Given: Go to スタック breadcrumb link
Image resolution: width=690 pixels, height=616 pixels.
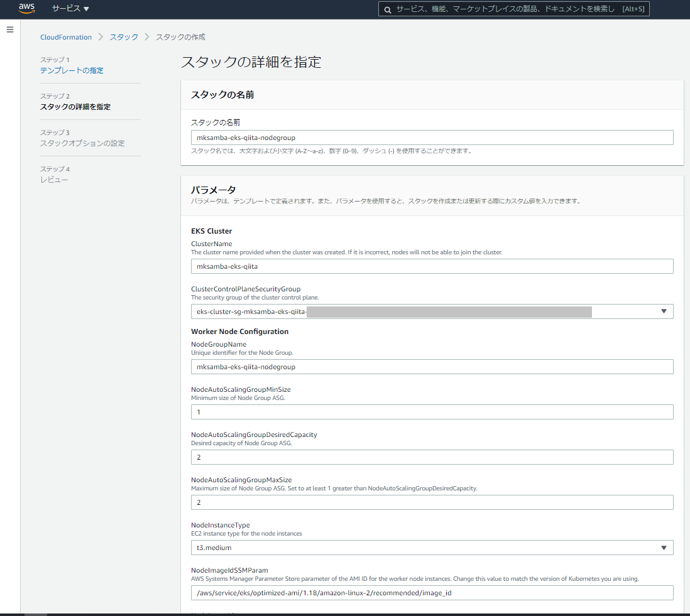Looking at the screenshot, I should pyautogui.click(x=124, y=37).
